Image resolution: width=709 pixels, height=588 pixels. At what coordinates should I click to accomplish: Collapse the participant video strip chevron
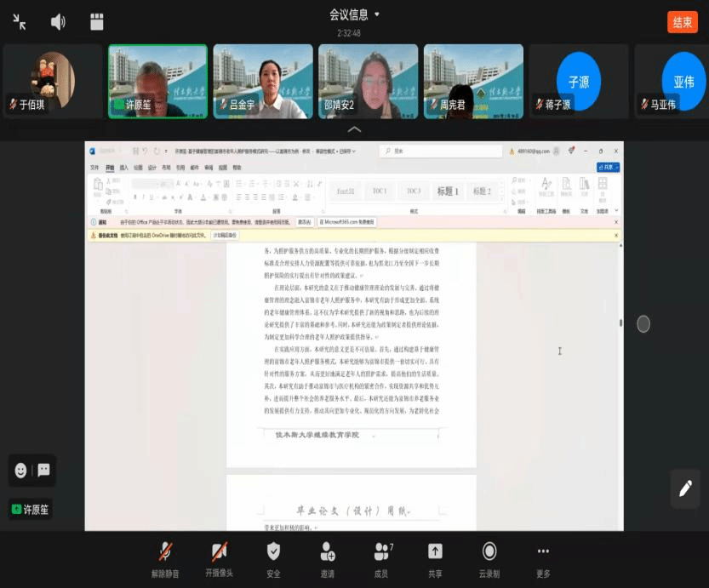pos(354,129)
